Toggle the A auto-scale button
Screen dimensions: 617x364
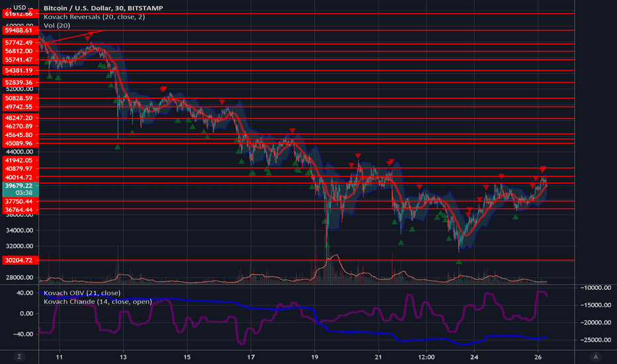pos(595,357)
